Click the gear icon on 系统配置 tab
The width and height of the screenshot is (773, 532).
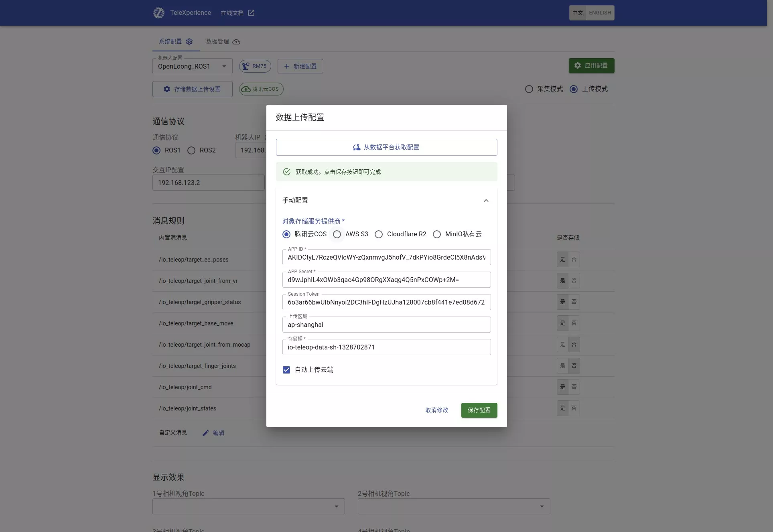tap(189, 42)
